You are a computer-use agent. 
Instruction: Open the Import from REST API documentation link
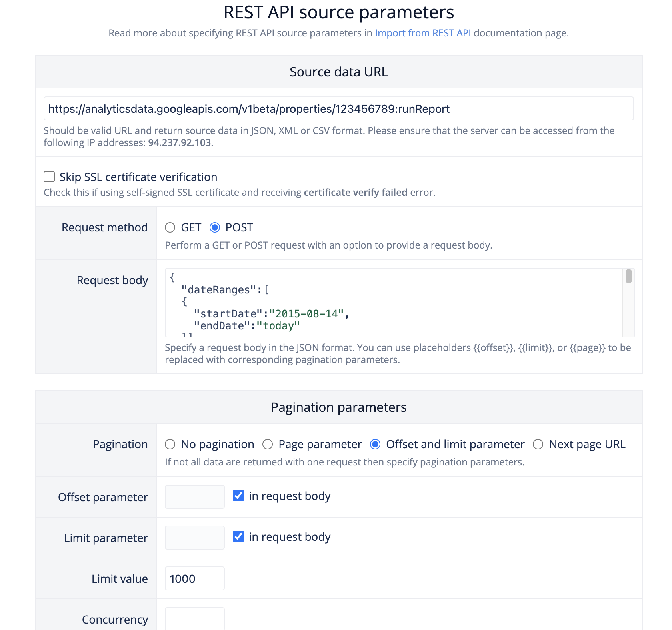click(x=423, y=33)
